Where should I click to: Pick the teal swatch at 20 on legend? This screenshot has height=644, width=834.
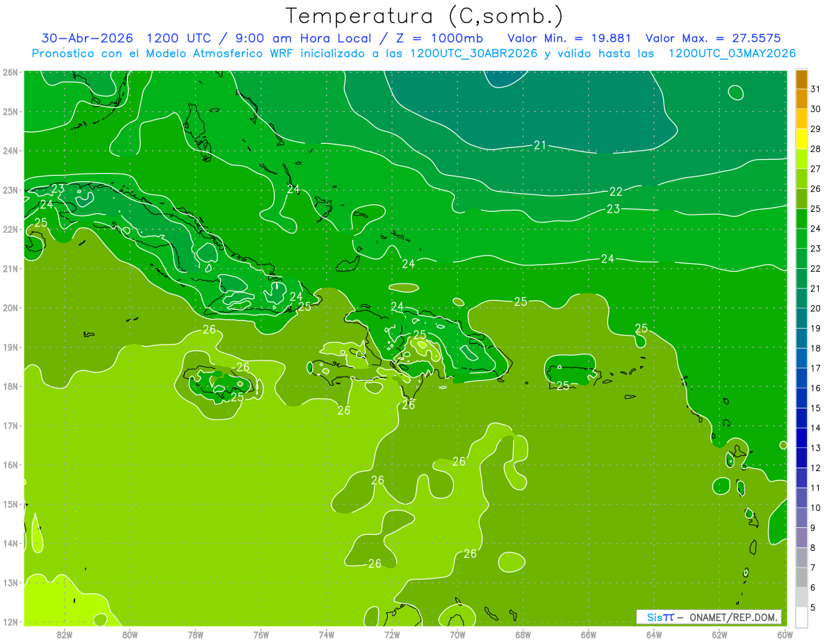click(x=801, y=298)
